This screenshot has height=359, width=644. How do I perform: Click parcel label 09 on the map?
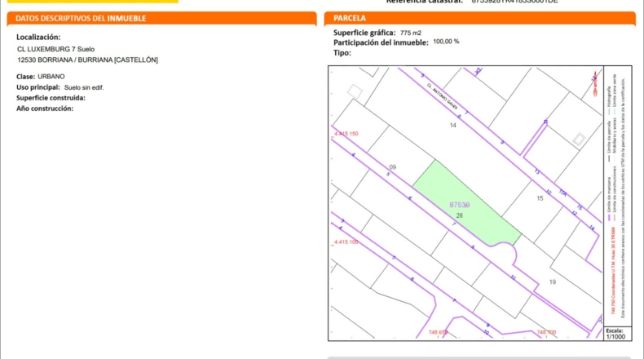pyautogui.click(x=393, y=167)
